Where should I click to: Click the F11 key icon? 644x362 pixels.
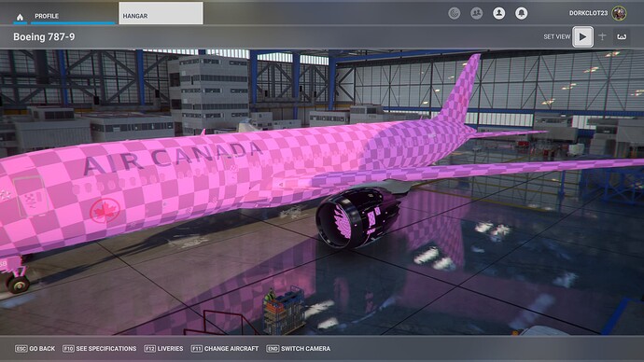tap(197, 348)
